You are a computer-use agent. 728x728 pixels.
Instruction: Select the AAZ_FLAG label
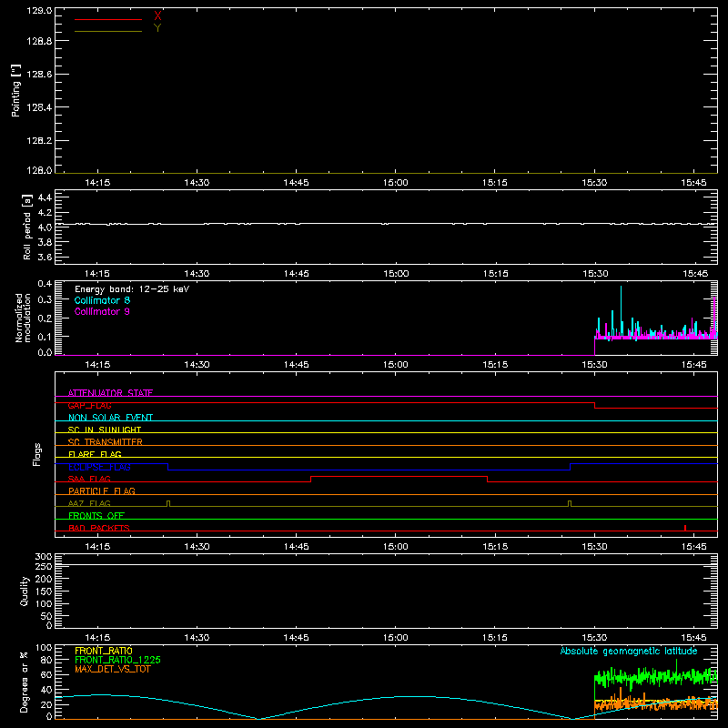tap(89, 503)
